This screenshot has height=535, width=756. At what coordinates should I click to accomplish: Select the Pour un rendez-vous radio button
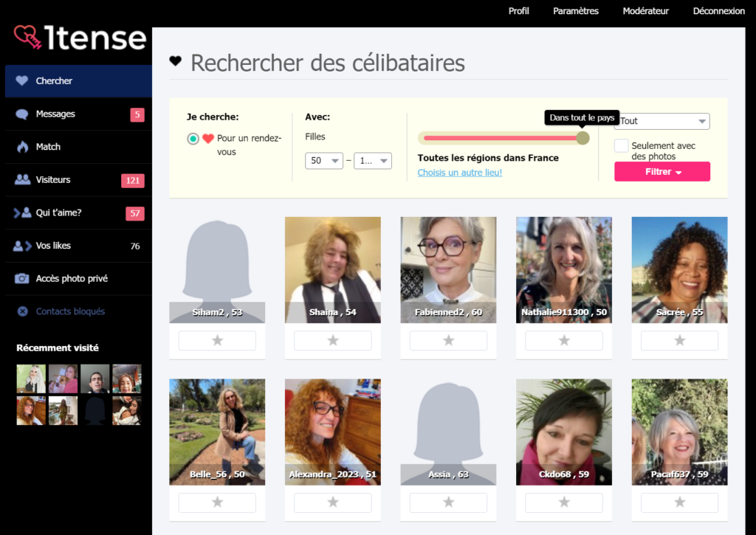[x=193, y=139]
